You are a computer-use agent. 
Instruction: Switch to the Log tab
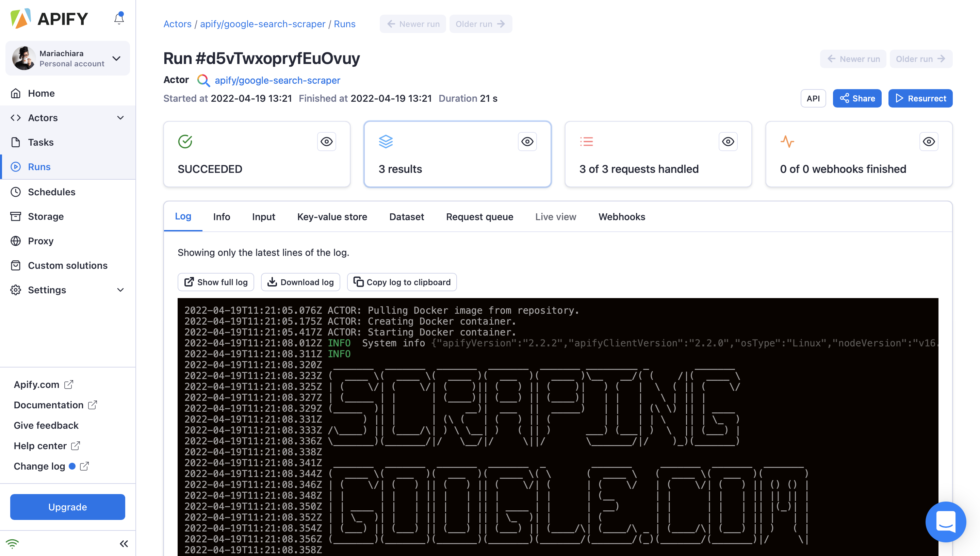pos(183,216)
